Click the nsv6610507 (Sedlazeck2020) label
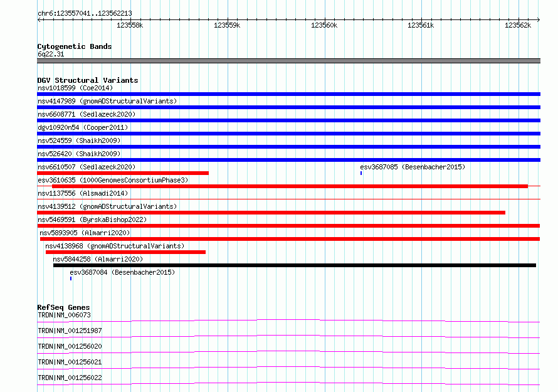This screenshot has height=392, width=558. [x=87, y=167]
